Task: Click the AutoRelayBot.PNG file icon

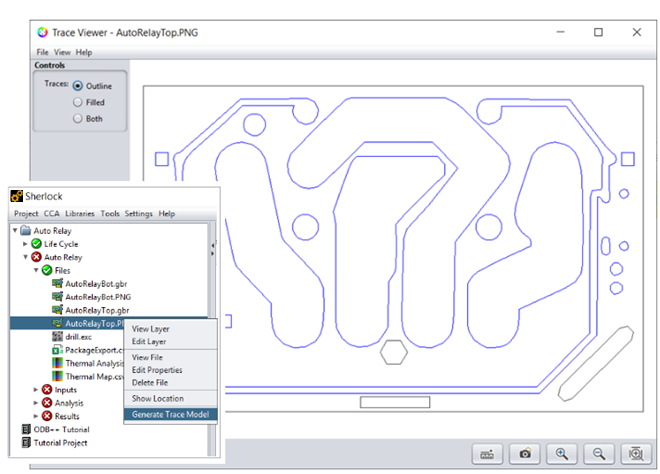Action: [x=57, y=297]
